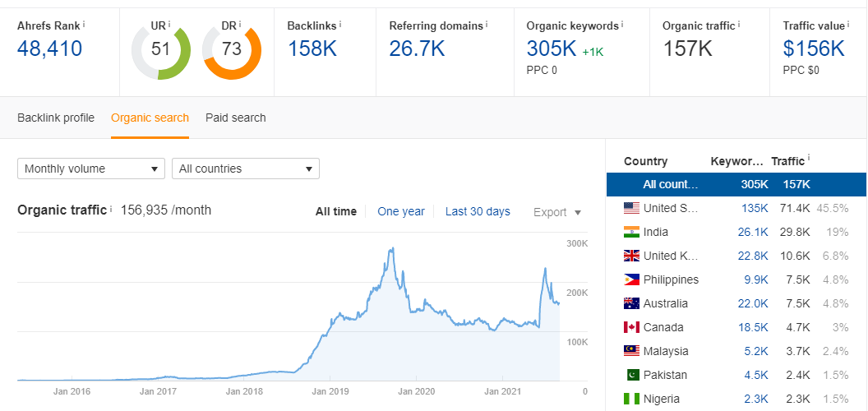Click the United States flag icon
This screenshot has width=868, height=411.
point(631,208)
